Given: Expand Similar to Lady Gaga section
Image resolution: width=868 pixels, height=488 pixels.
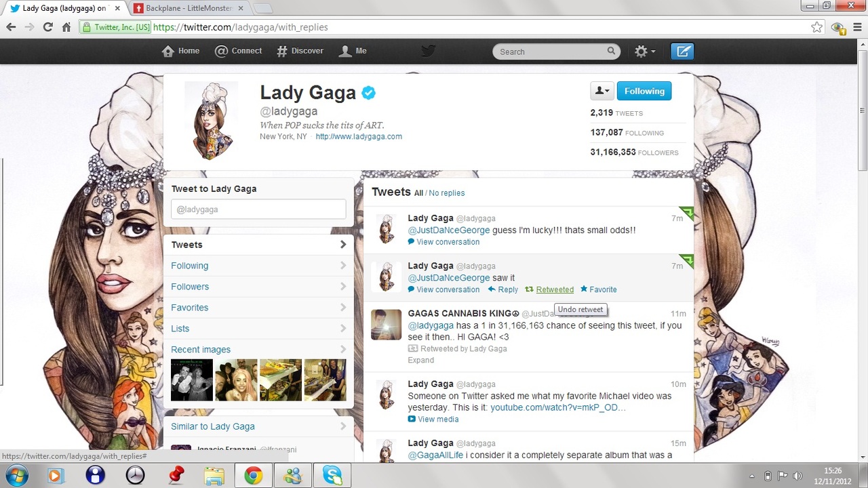Looking at the screenshot, I should [258, 426].
